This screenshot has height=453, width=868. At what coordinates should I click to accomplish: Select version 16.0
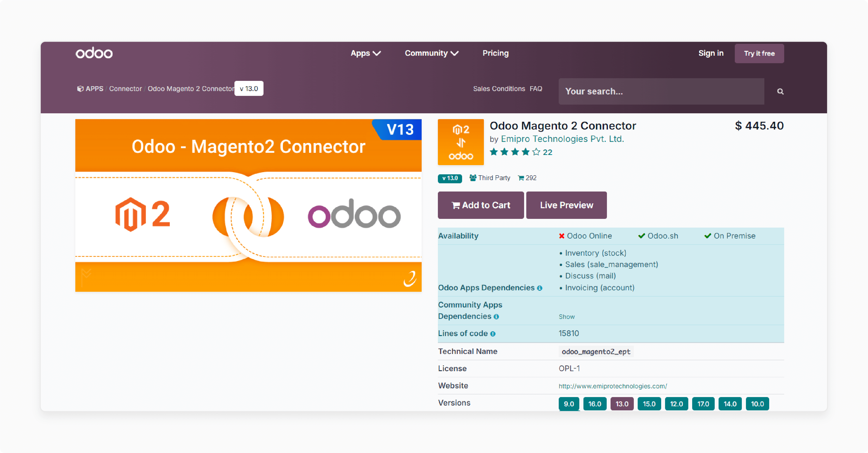(594, 404)
